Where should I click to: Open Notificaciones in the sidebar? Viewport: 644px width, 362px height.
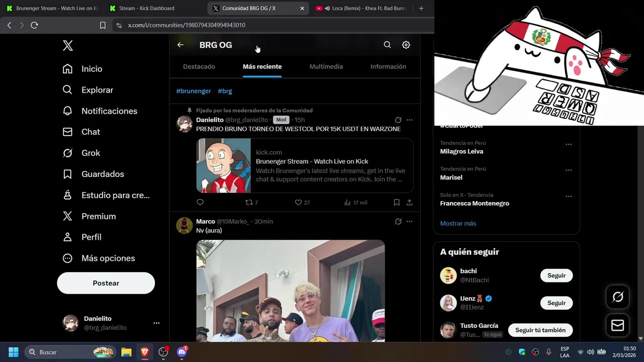point(100,111)
